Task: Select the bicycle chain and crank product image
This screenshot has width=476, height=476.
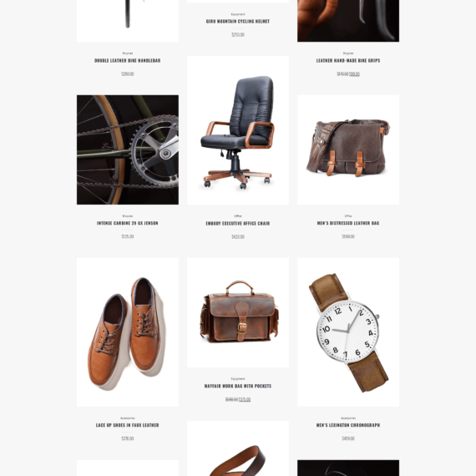Action: click(x=128, y=149)
